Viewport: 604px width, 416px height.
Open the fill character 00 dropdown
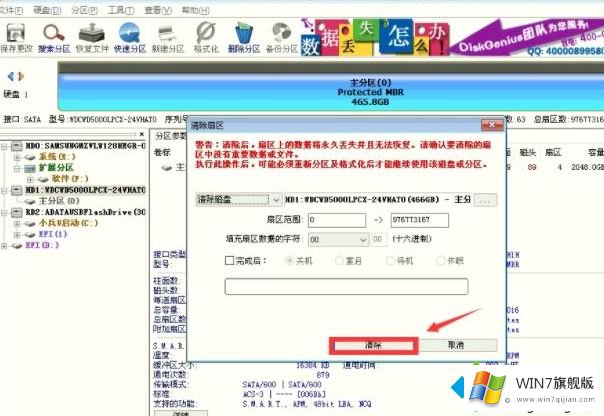click(339, 240)
